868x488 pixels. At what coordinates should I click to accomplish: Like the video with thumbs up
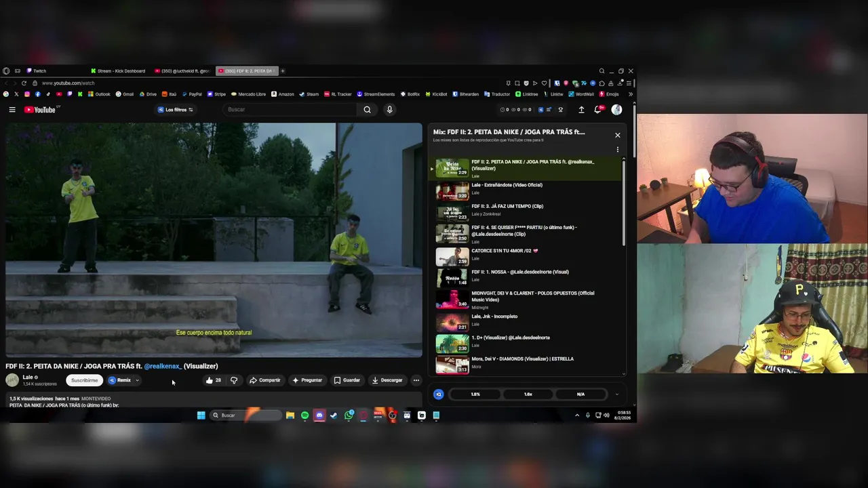[214, 380]
